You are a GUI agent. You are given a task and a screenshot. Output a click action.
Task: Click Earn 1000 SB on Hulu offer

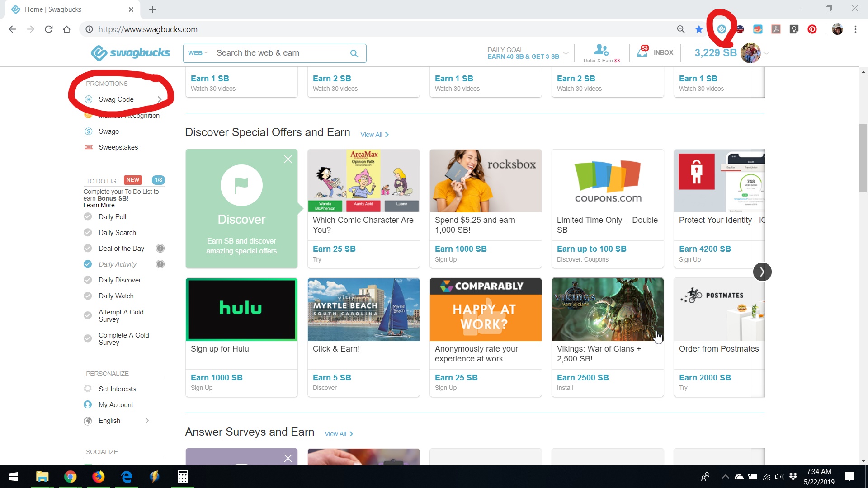coord(217,378)
